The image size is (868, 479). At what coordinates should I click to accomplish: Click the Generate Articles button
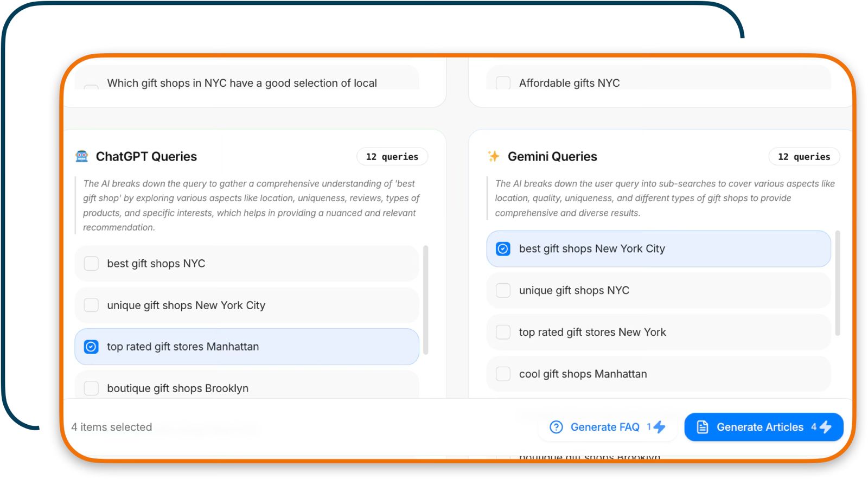pyautogui.click(x=764, y=427)
